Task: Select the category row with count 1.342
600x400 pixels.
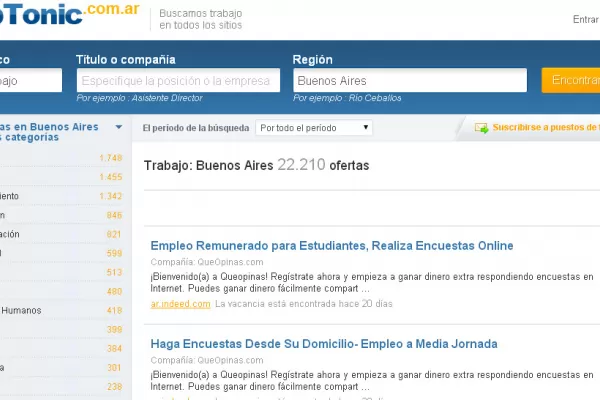Action: [x=61, y=196]
